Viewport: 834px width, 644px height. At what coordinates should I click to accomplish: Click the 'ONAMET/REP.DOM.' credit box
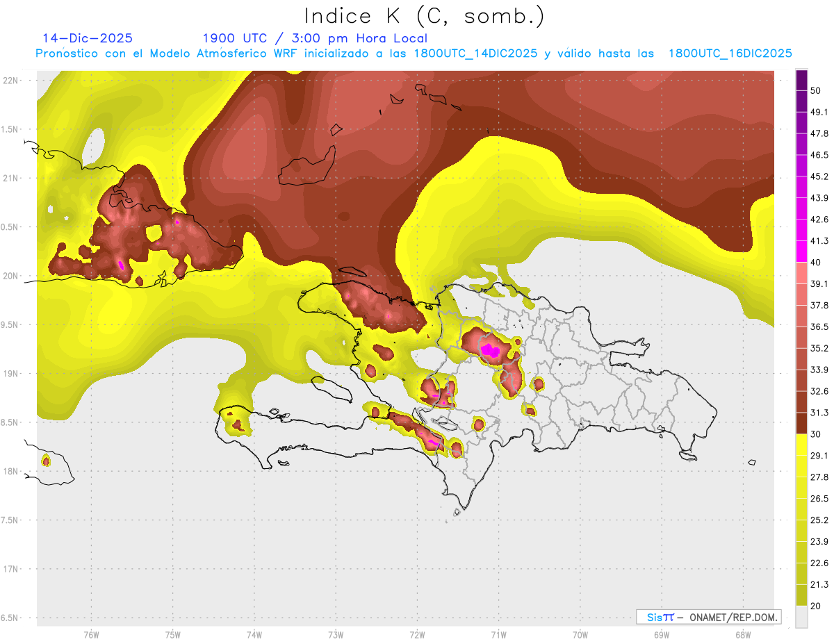(708, 617)
